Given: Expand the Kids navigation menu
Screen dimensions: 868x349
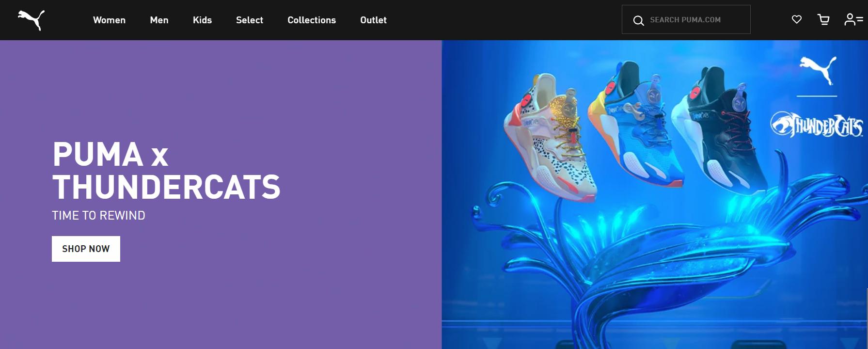Looking at the screenshot, I should 202,20.
